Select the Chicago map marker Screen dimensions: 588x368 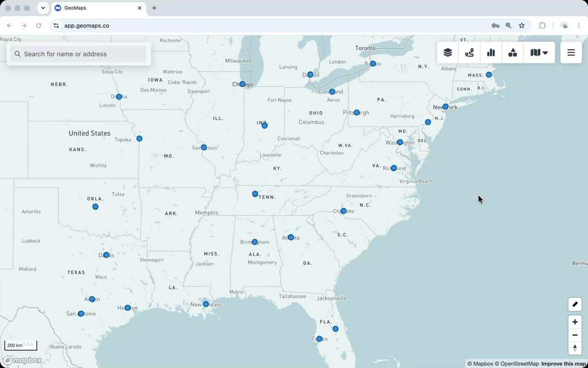(x=242, y=84)
